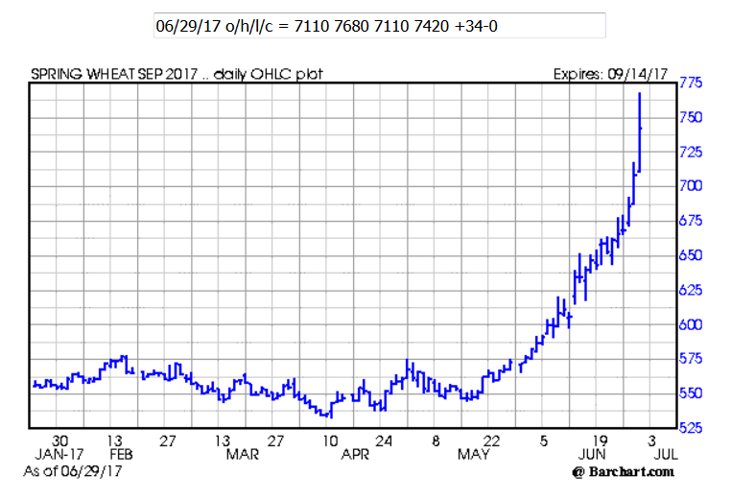Click the 650 price axis label
Image resolution: width=731 pixels, height=500 pixels.
point(692,255)
